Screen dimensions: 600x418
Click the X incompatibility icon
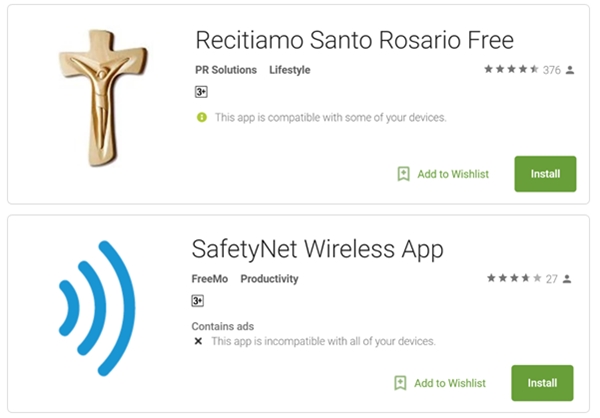point(198,342)
